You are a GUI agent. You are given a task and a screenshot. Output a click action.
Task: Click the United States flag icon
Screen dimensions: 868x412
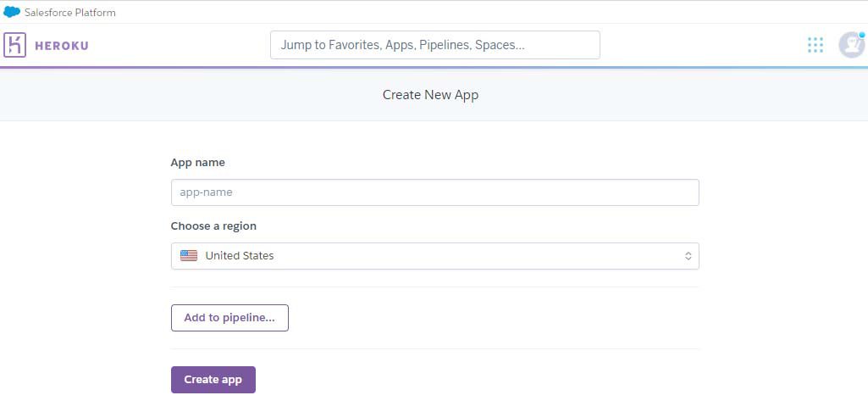coord(189,256)
